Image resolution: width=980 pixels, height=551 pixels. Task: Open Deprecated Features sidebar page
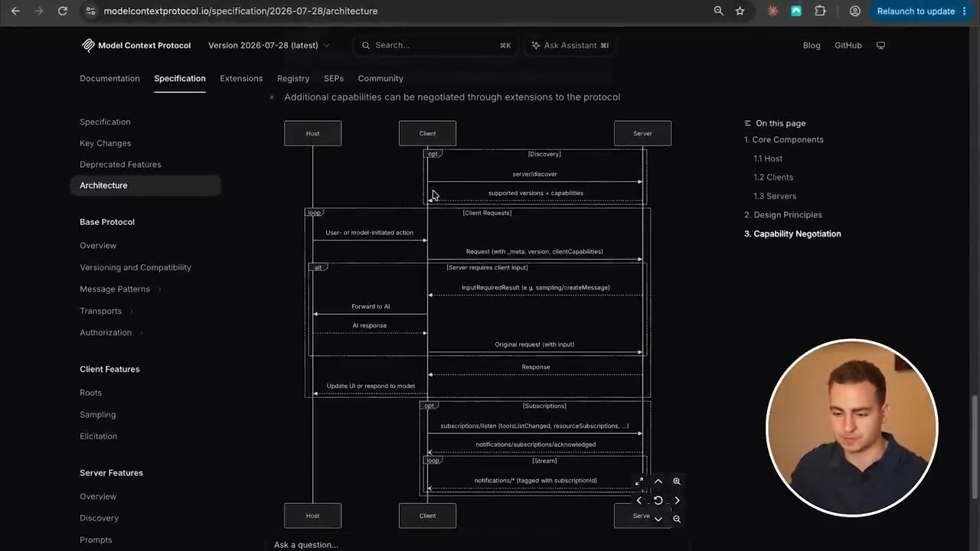120,165
